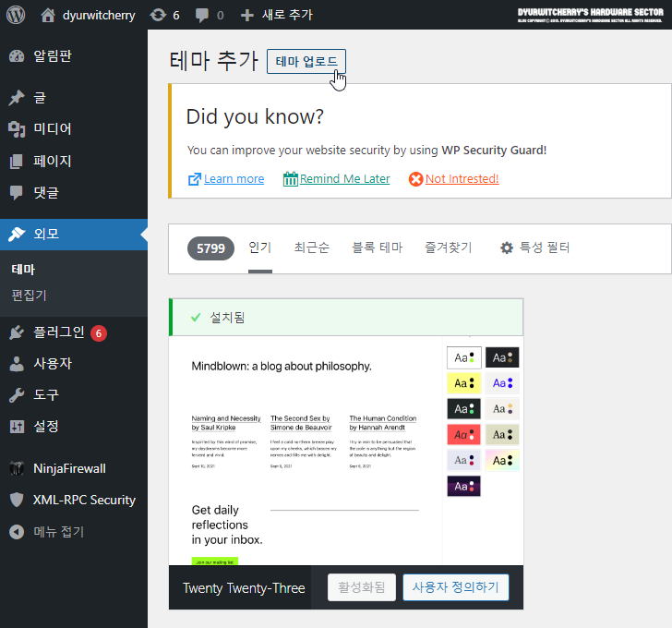The image size is (672, 628).
Task: Click the 테마 추가 page heading
Action: point(214,60)
